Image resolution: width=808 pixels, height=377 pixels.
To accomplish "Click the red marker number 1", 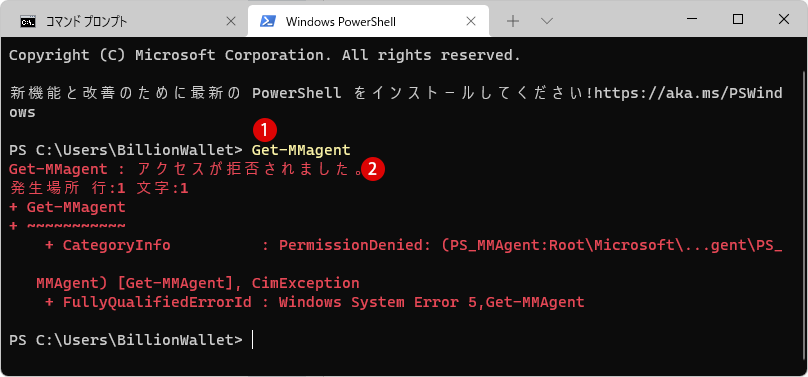I will tap(265, 130).
